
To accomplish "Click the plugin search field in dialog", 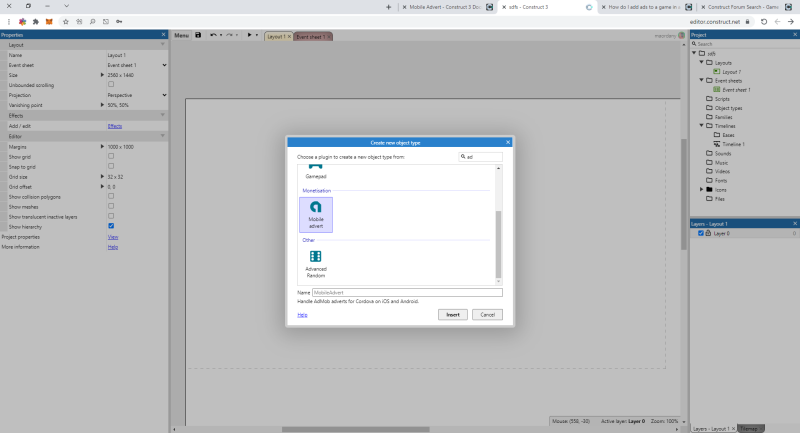I will pyautogui.click(x=481, y=157).
